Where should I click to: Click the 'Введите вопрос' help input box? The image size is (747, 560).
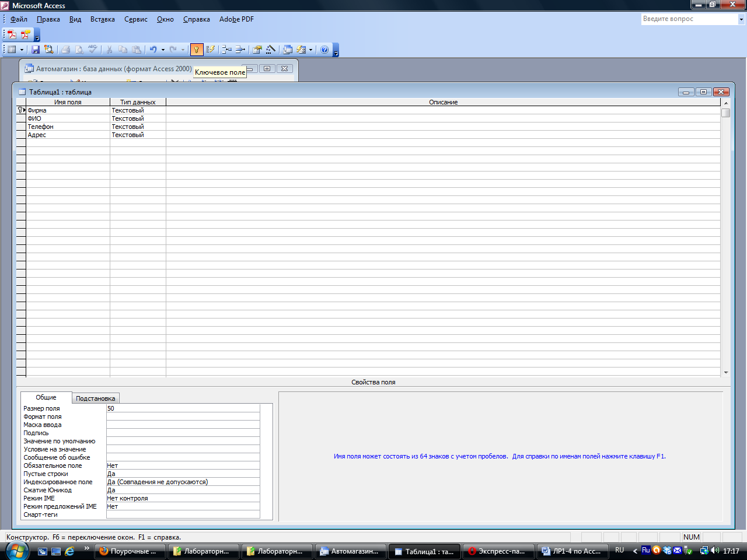(689, 19)
